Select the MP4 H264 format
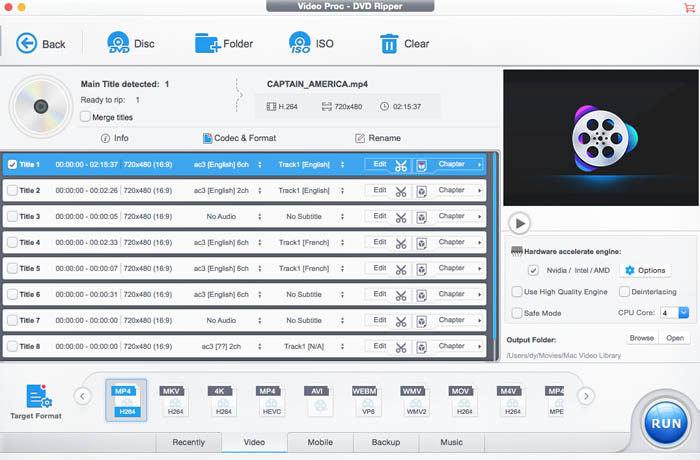The width and height of the screenshot is (700, 460). pyautogui.click(x=126, y=401)
